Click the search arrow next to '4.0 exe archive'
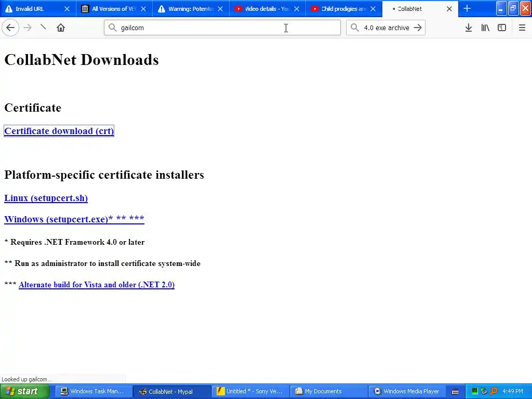Screen dimensions: 532x399 click(x=418, y=28)
